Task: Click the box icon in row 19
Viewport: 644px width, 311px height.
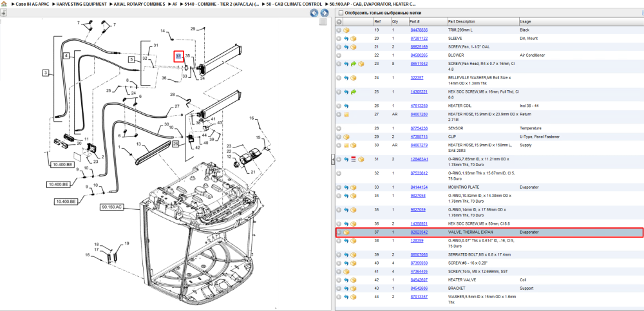Action: coord(346,30)
